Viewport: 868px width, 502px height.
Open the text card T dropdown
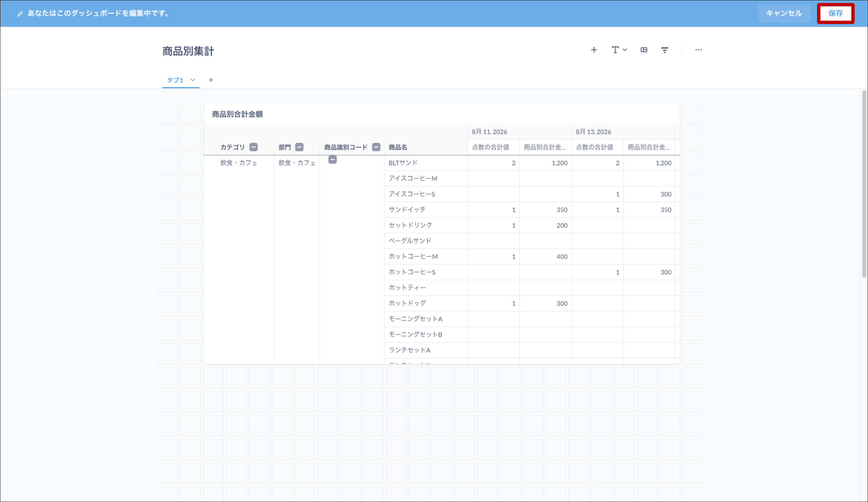pyautogui.click(x=619, y=50)
